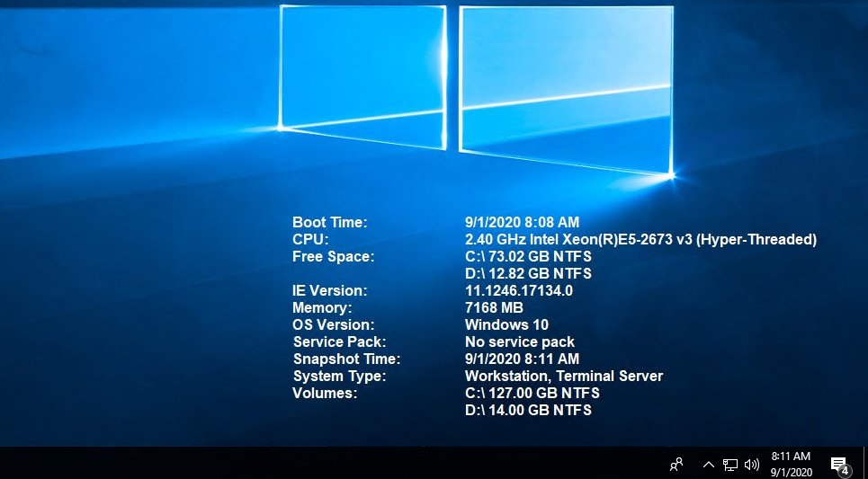Image resolution: width=868 pixels, height=479 pixels.
Task: Open the volume speaker tray icon
Action: tap(751, 465)
